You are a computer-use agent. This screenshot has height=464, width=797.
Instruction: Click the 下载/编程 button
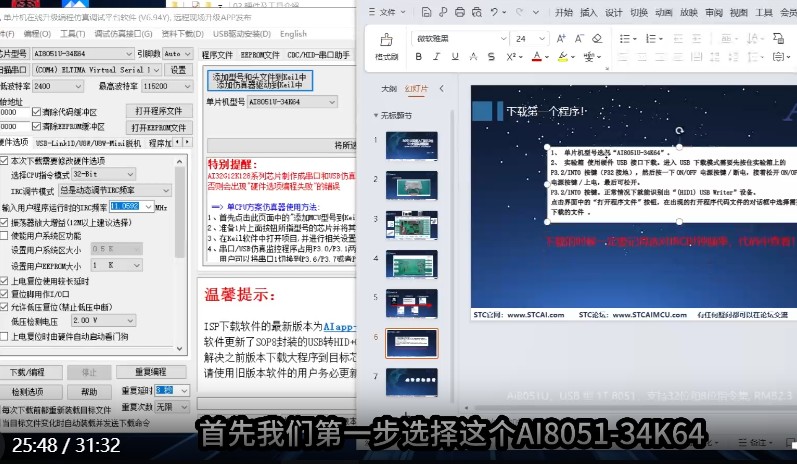point(30,373)
